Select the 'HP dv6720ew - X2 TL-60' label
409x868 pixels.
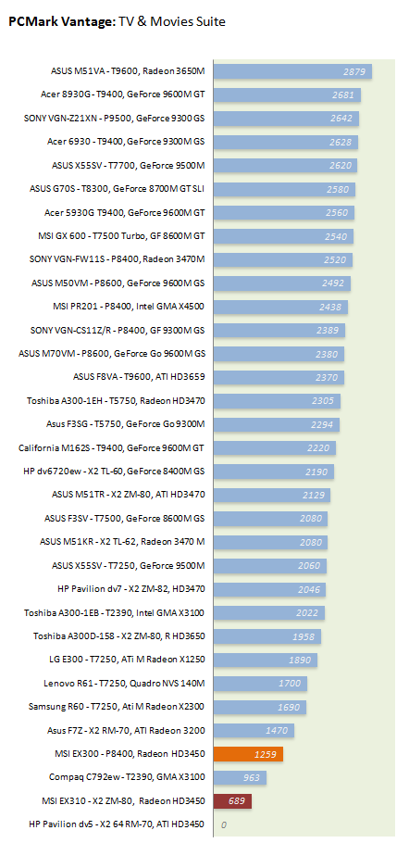tap(115, 472)
